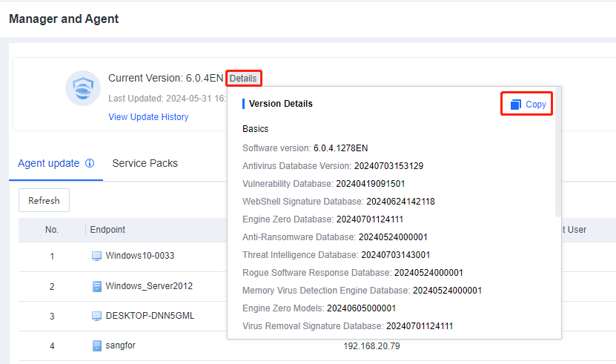Click the Endpoint column header

coord(107,230)
